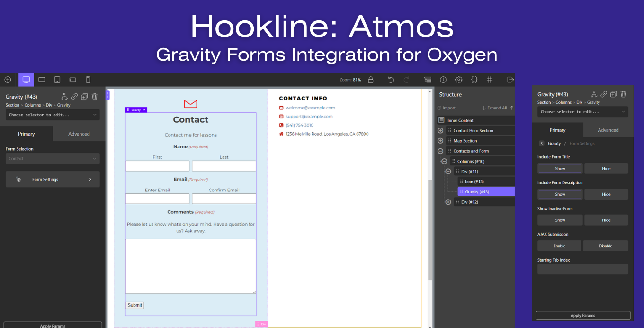Image resolution: width=644 pixels, height=328 pixels.
Task: Open Form Settings in left panel
Action: click(53, 180)
